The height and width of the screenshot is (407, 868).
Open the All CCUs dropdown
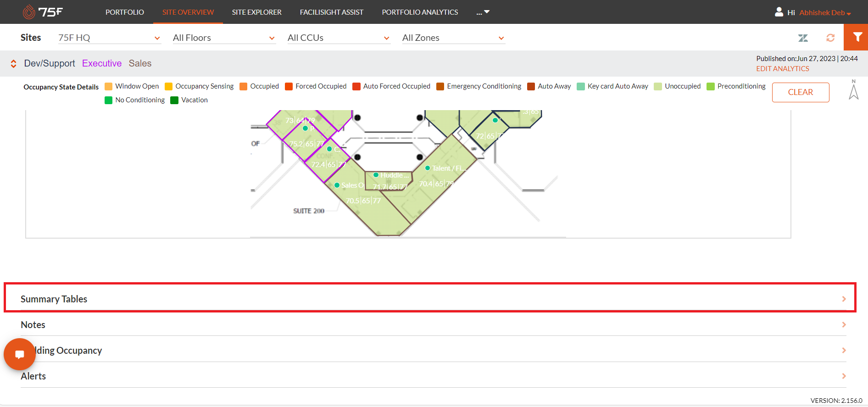[339, 38]
